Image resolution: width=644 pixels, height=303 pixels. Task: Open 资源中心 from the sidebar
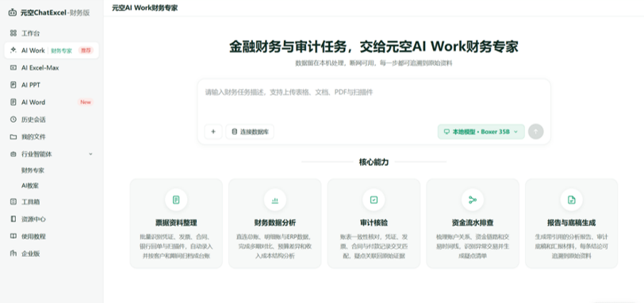pyautogui.click(x=52, y=219)
